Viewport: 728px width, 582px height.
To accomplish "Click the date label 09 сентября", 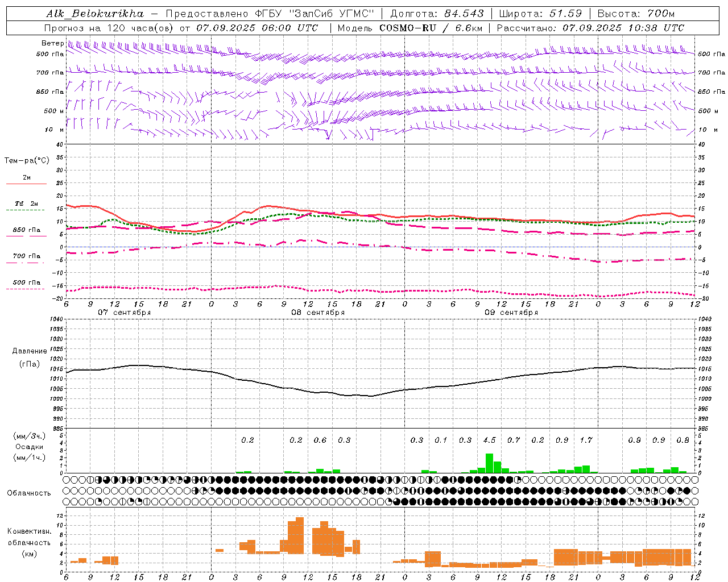I will pos(511,313).
